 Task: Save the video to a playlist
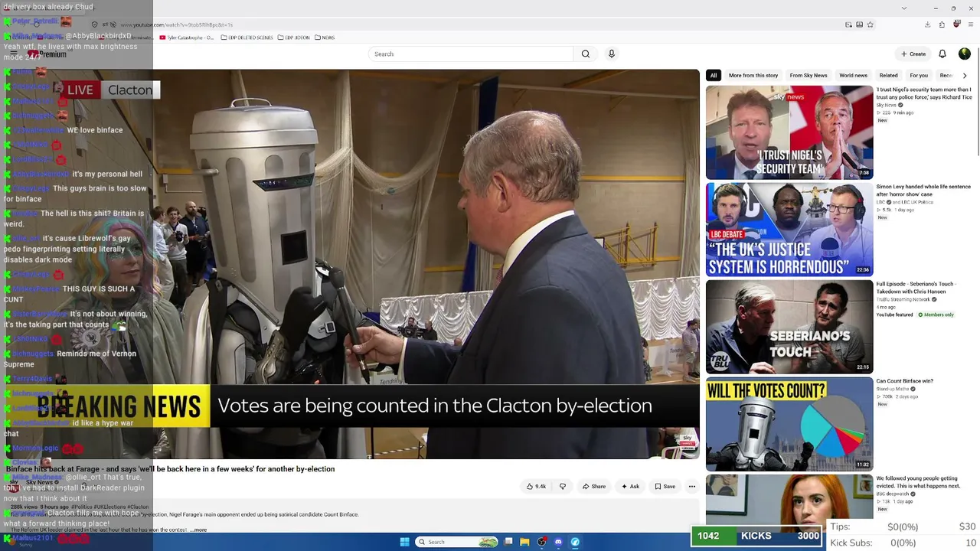[x=665, y=486]
